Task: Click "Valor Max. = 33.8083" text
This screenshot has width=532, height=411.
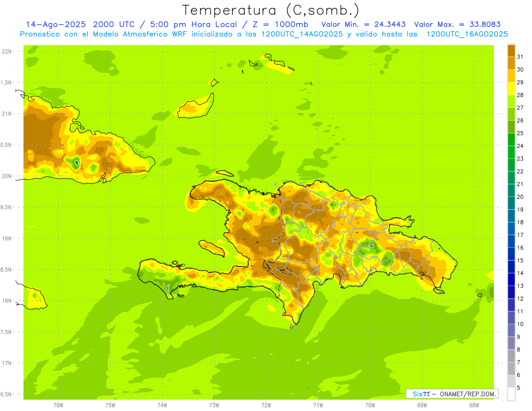Action: coord(457,24)
